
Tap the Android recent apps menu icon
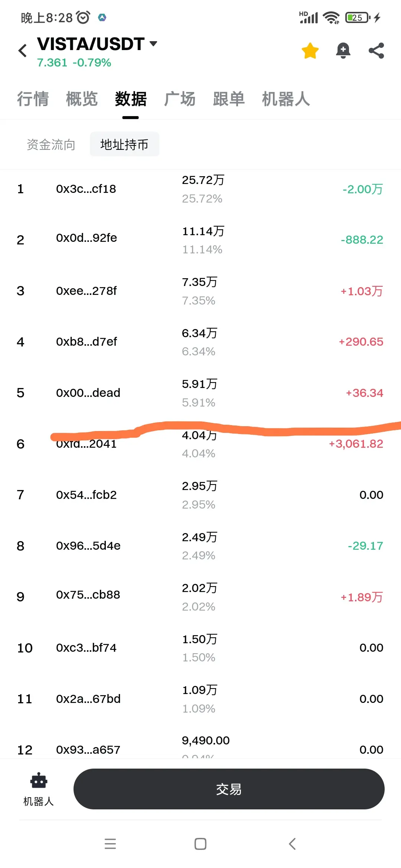click(x=110, y=844)
